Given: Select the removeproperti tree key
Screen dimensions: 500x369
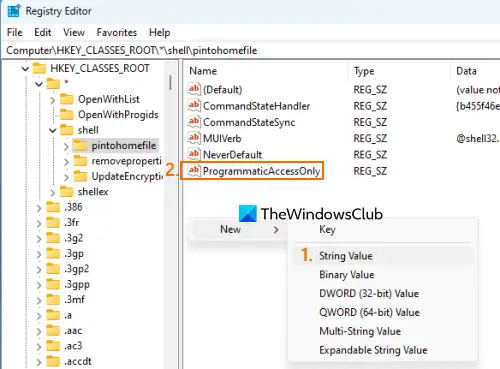Looking at the screenshot, I should coord(126,161).
